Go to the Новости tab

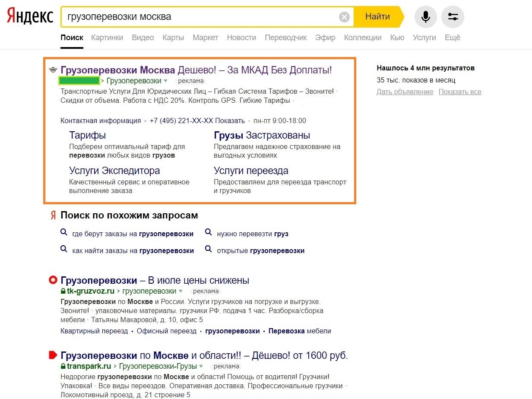pyautogui.click(x=241, y=38)
